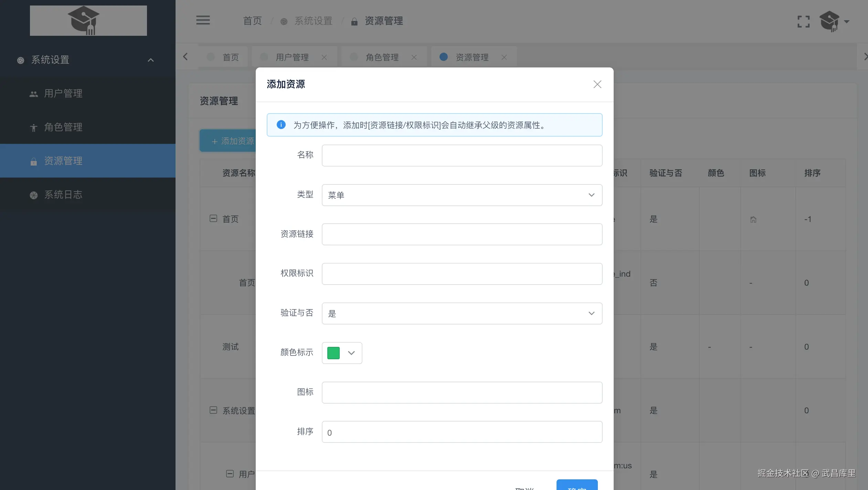Collapse the 用户 tree row
This screenshot has width=868, height=490.
click(x=230, y=474)
